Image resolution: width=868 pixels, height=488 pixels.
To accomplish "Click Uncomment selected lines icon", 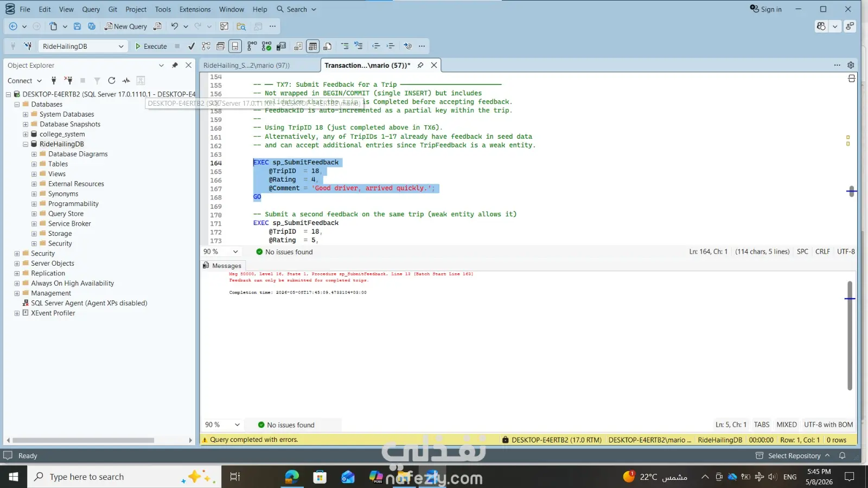I will tap(359, 46).
